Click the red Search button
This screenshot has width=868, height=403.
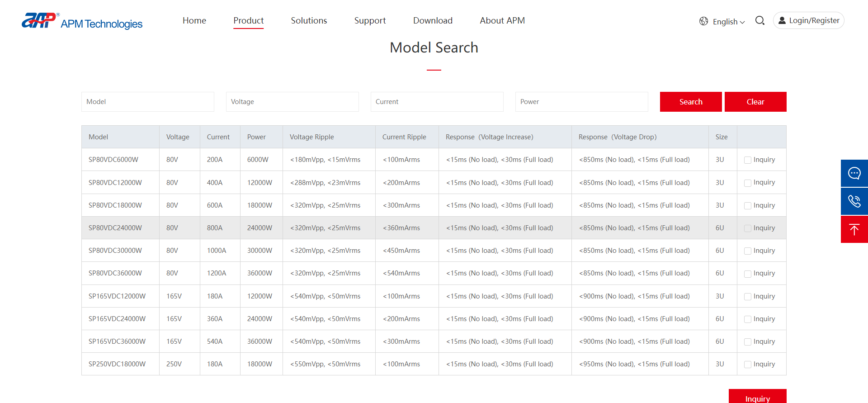691,102
